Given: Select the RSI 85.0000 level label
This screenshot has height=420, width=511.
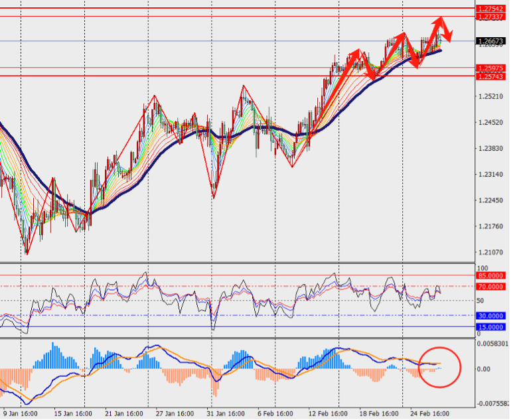Looking at the screenshot, I should (x=492, y=275).
